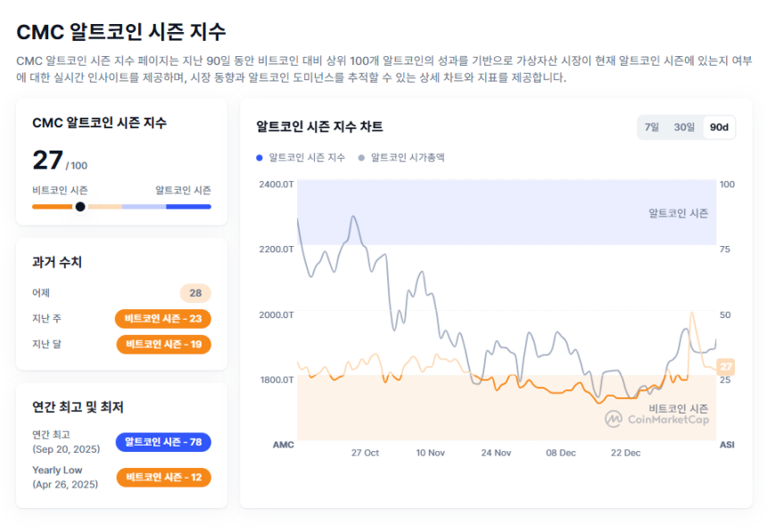The image size is (767, 532).
Task: Click the 비트코인 시즌 - 23 badge
Action: click(x=163, y=319)
